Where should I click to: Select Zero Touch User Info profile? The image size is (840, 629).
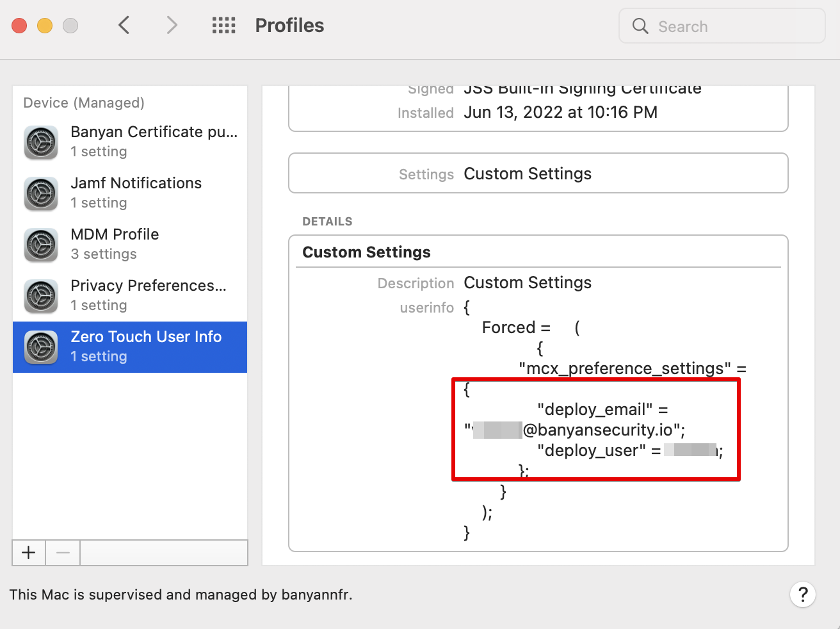tap(146, 347)
